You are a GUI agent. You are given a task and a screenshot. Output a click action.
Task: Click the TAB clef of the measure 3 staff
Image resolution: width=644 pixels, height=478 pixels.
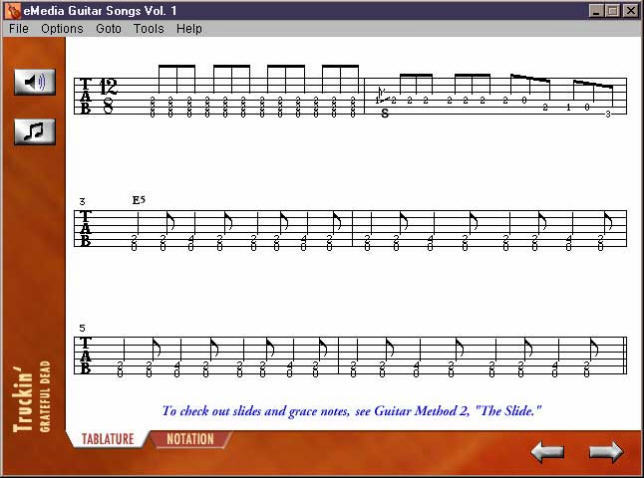pyautogui.click(x=85, y=228)
